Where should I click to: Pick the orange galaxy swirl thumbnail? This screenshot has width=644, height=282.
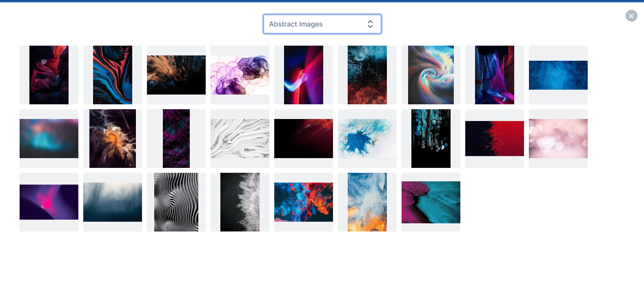[x=113, y=139]
